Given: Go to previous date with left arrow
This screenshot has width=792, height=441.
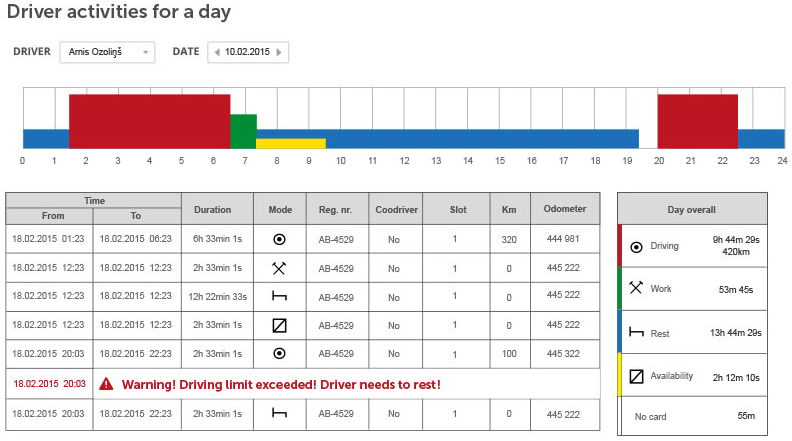Looking at the screenshot, I should click(x=217, y=52).
